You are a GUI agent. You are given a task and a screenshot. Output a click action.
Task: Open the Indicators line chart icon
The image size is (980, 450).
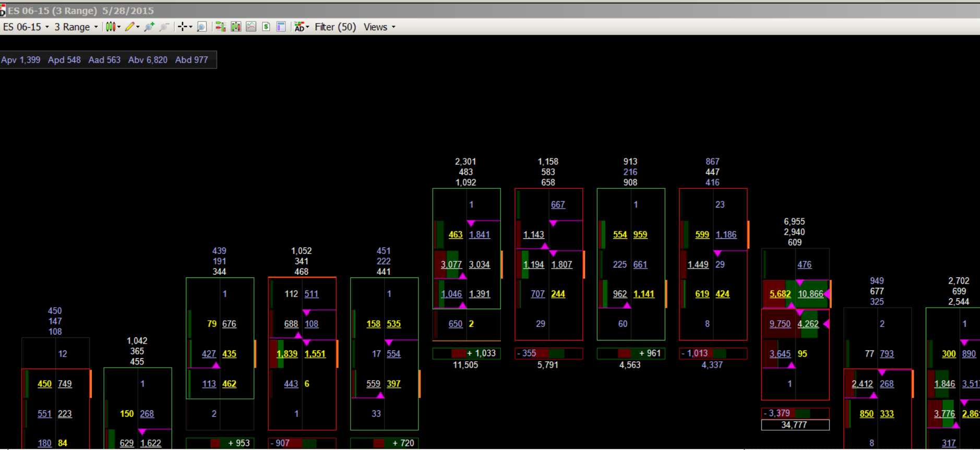pyautogui.click(x=251, y=27)
